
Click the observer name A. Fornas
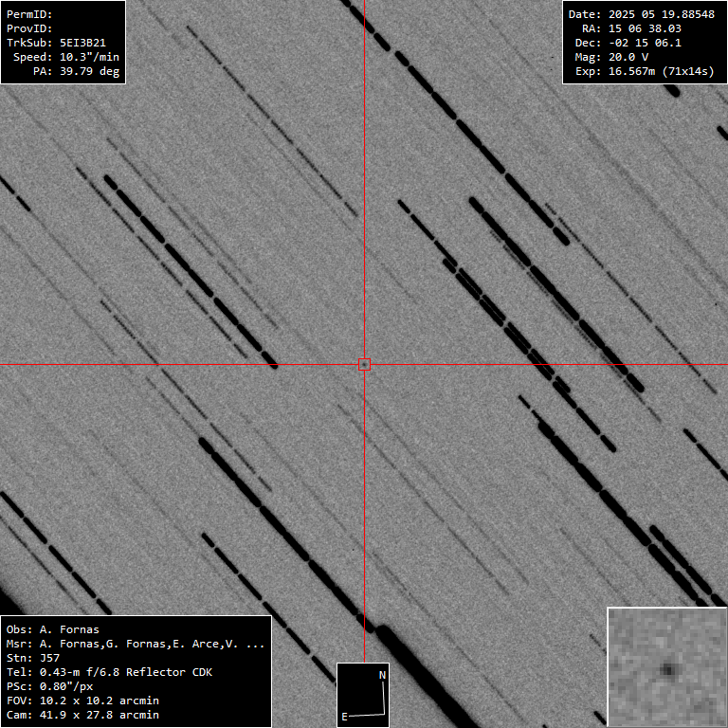(x=68, y=629)
